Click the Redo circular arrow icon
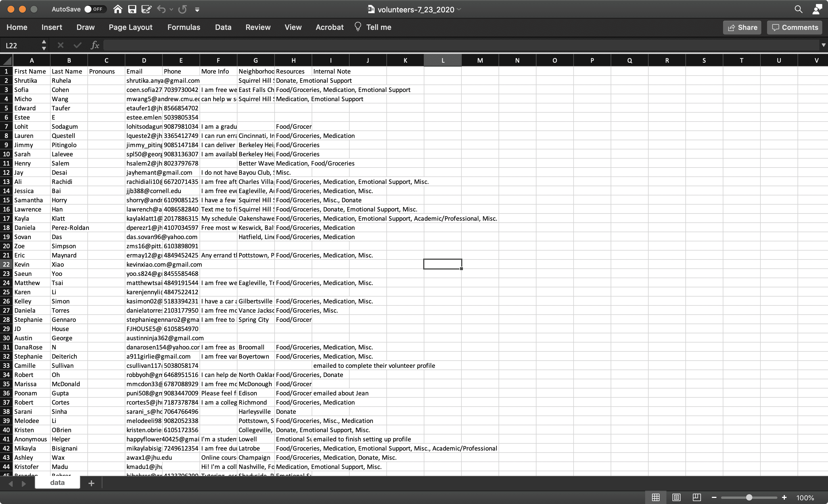Screen dimensions: 828x504 click(x=183, y=9)
